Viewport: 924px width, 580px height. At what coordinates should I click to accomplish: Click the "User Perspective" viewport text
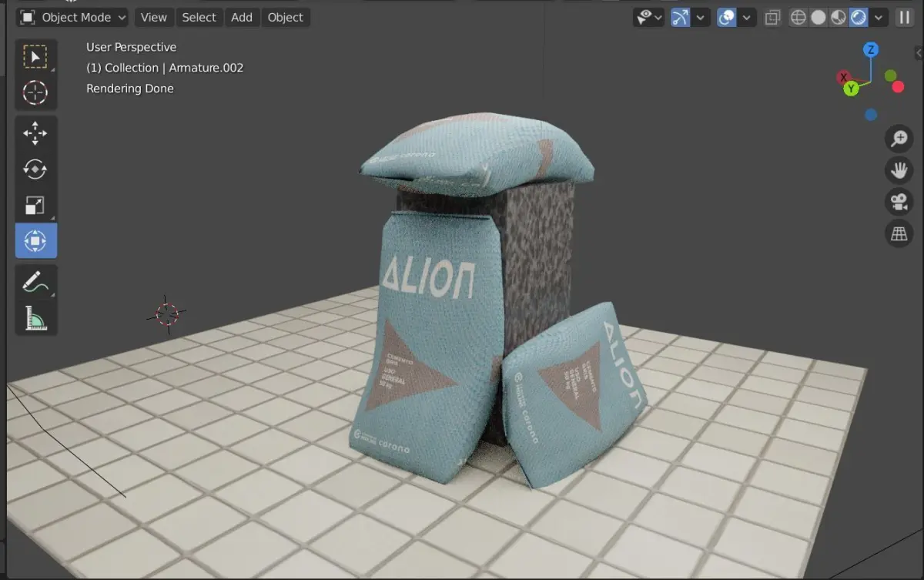[x=131, y=47]
